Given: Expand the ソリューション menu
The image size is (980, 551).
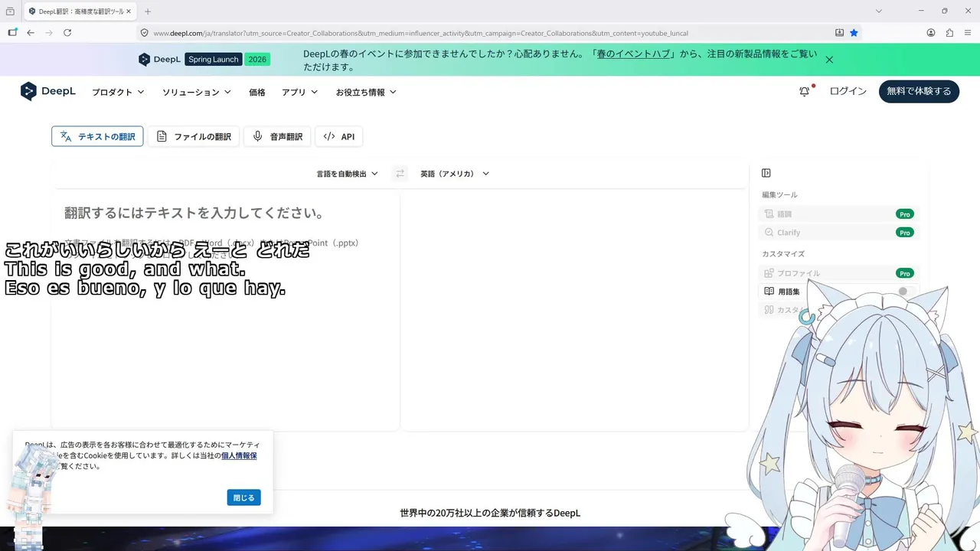Looking at the screenshot, I should point(197,92).
